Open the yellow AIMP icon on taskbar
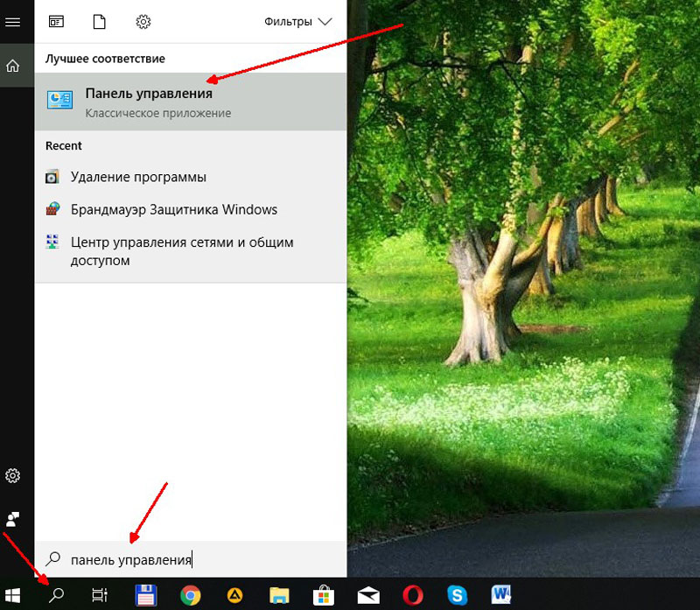Viewport: 700px width, 610px height. [234, 595]
